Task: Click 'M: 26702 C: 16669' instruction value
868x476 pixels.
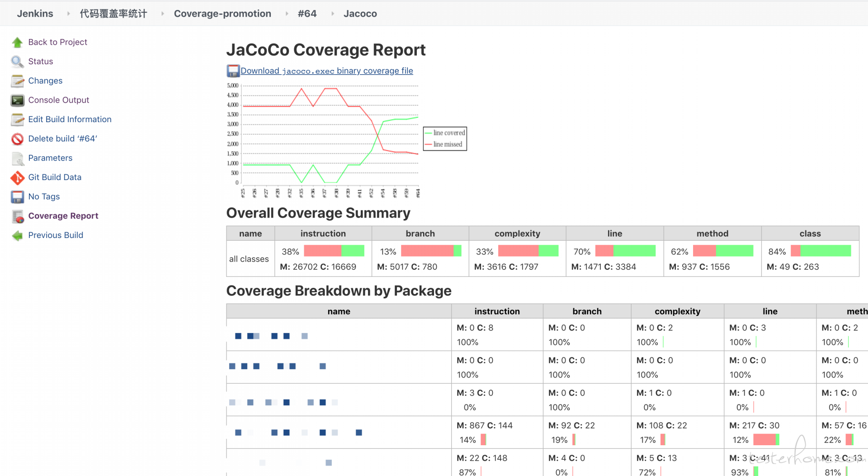Action: click(318, 267)
